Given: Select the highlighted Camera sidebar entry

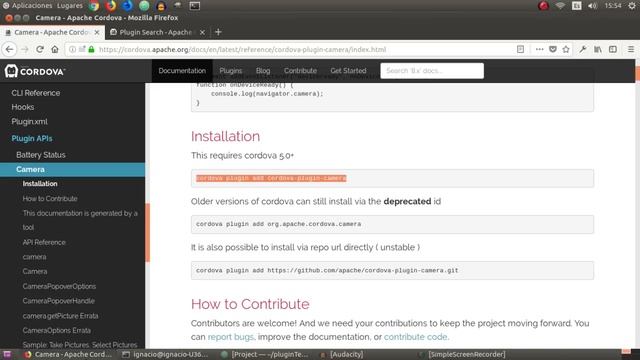Looking at the screenshot, I should [72, 169].
